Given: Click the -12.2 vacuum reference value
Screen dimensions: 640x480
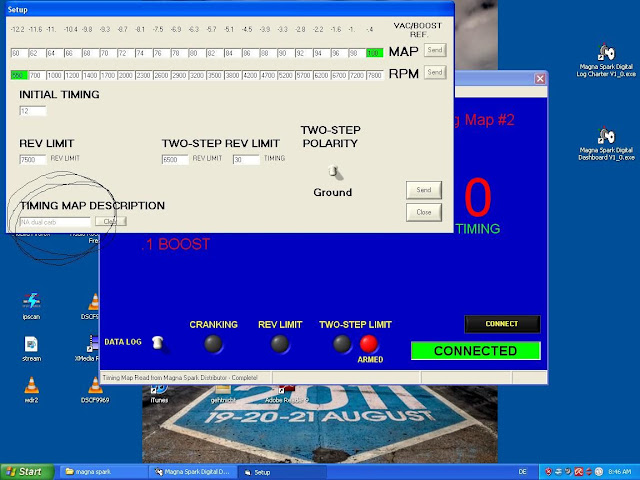Looking at the screenshot, I should click(18, 29).
